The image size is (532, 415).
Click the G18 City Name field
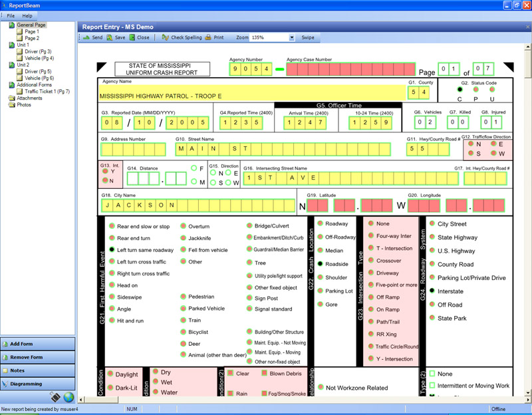tap(198, 206)
